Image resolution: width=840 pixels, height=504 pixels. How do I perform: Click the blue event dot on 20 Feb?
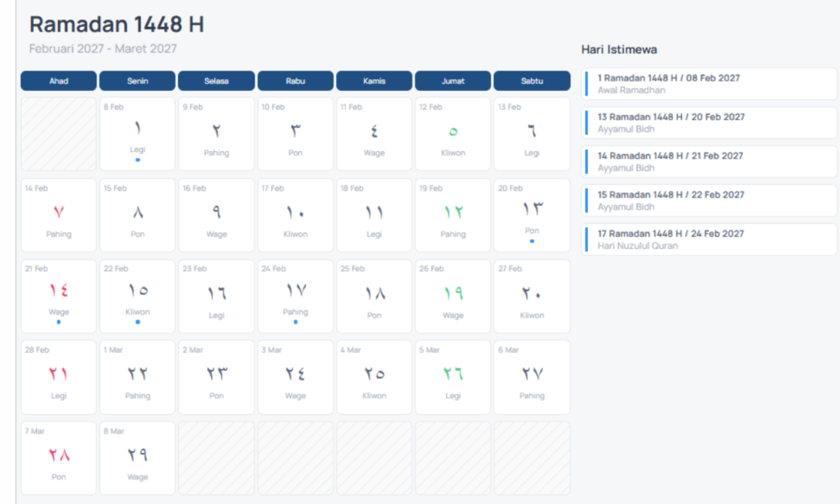pyautogui.click(x=532, y=241)
